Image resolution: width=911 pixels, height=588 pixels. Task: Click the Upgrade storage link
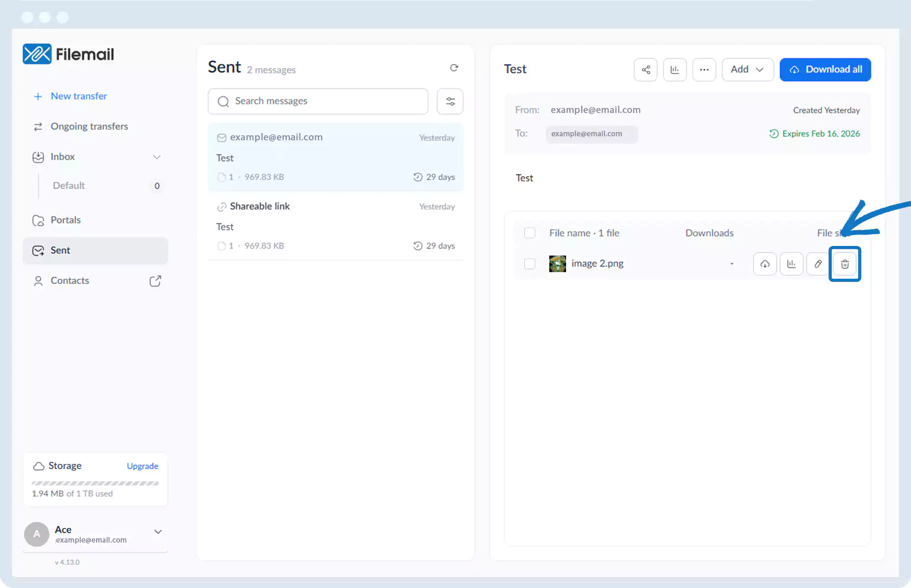tap(143, 466)
